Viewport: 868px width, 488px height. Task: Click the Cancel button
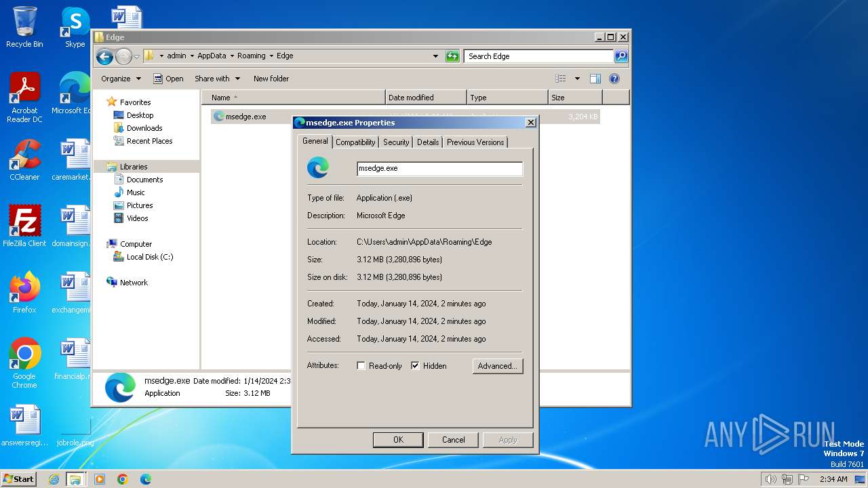[x=453, y=440]
